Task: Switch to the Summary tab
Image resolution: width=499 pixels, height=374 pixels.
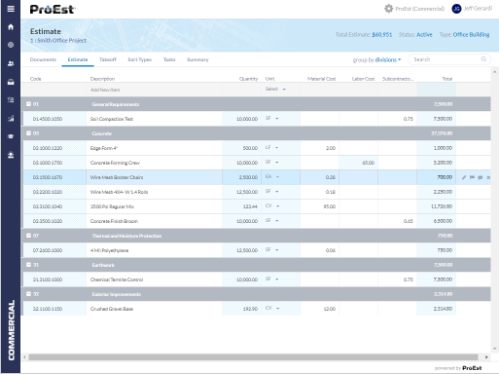Action: tap(198, 59)
